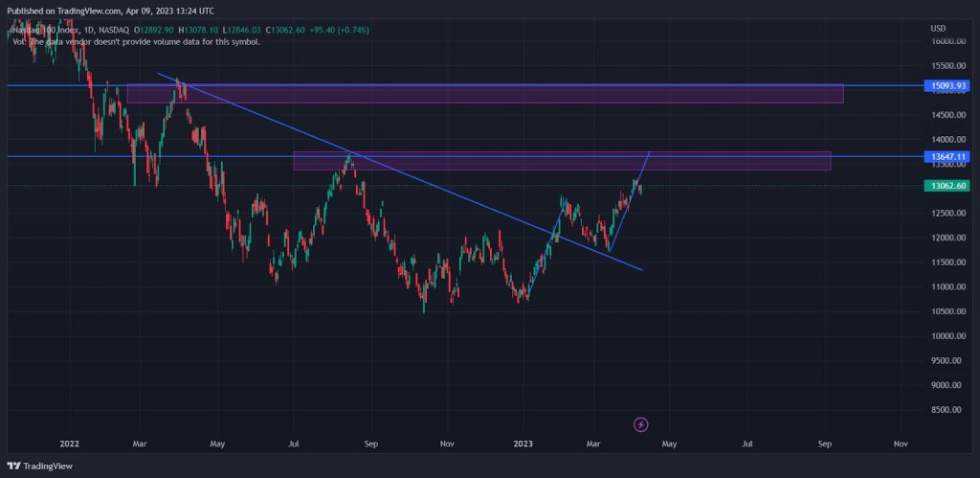The width and height of the screenshot is (980, 478).
Task: Click the green 13062.60 current price label
Action: tap(948, 186)
